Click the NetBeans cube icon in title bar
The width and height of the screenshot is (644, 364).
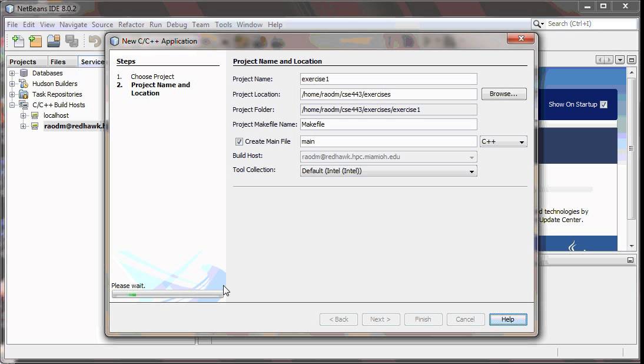(10, 8)
